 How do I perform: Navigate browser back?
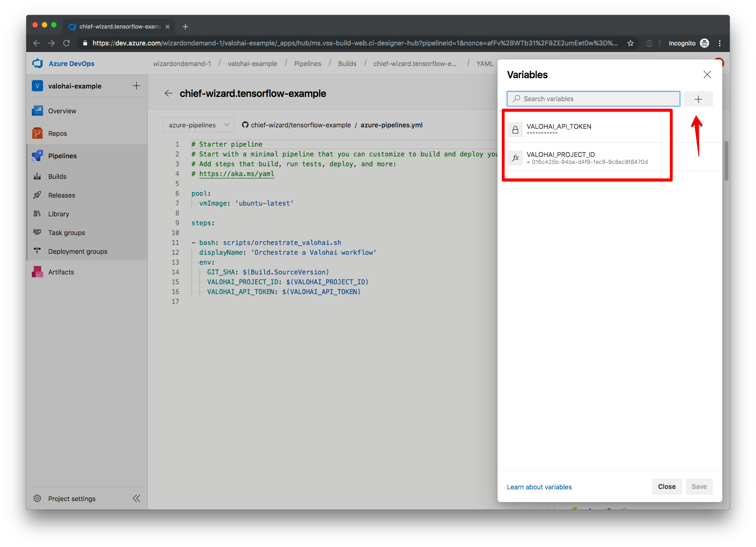click(x=37, y=43)
